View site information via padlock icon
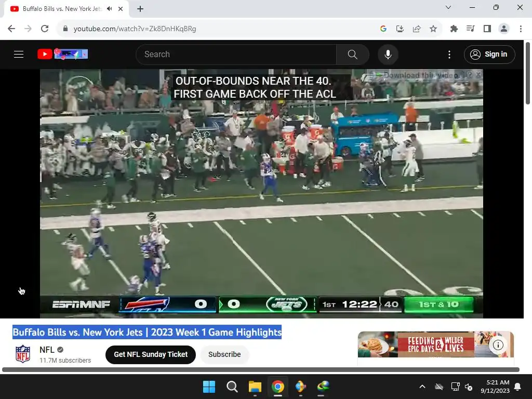Image resolution: width=532 pixels, height=399 pixels. [x=65, y=29]
